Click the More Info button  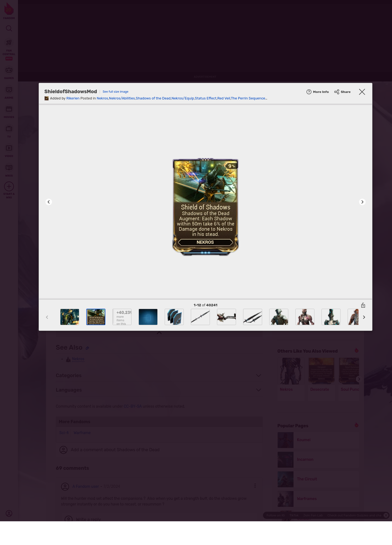pos(317,92)
